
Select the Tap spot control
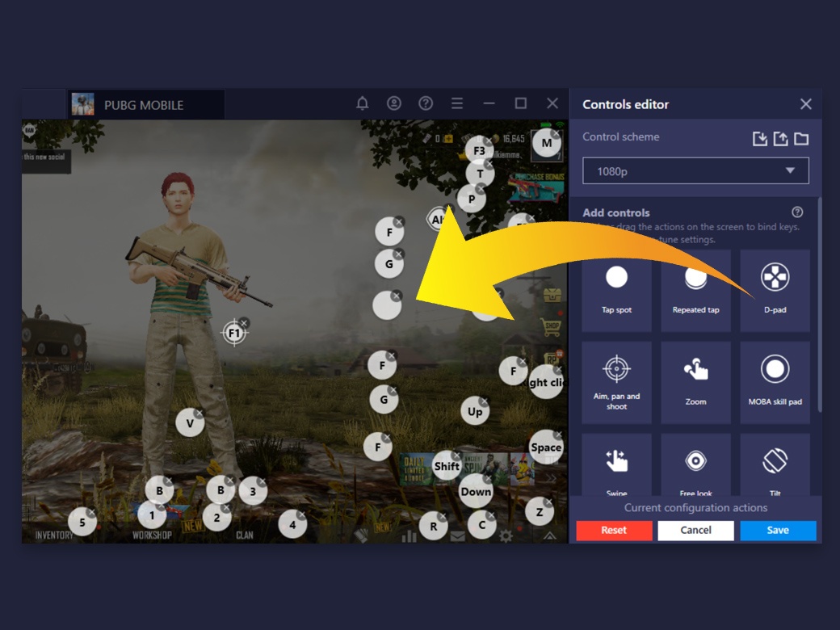(616, 290)
